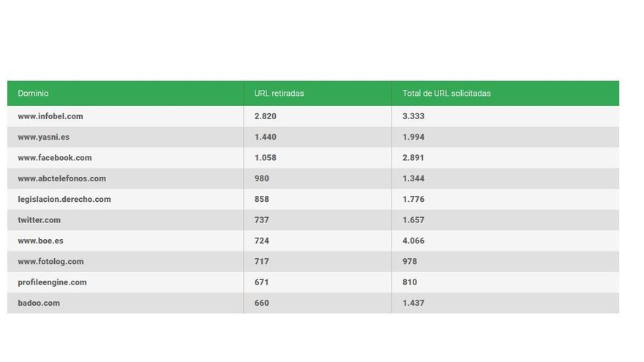Screen dimensions: 644x362
Task: Click the URL retiradas column header
Action: [x=279, y=94]
